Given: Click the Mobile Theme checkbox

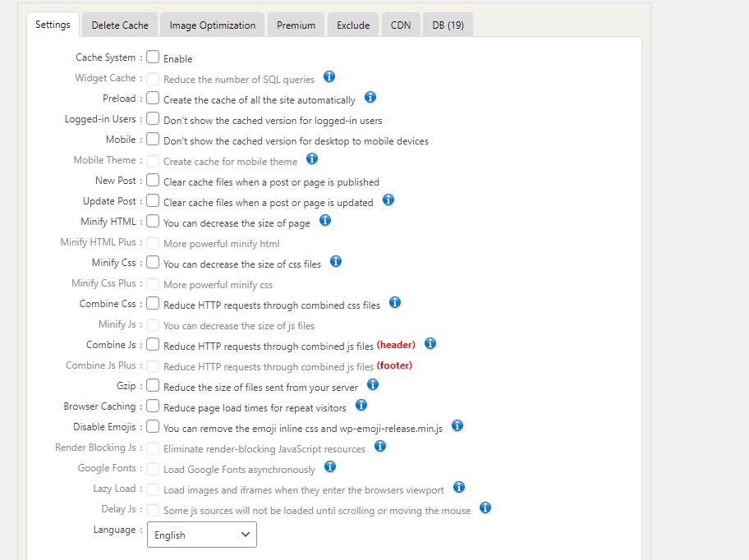Looking at the screenshot, I should pos(153,160).
